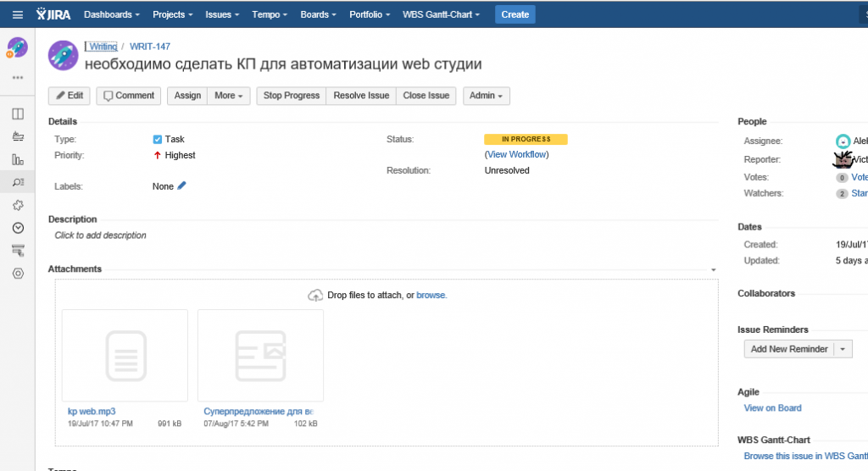Open the View Workflow link
868x471 pixels.
pyautogui.click(x=517, y=155)
